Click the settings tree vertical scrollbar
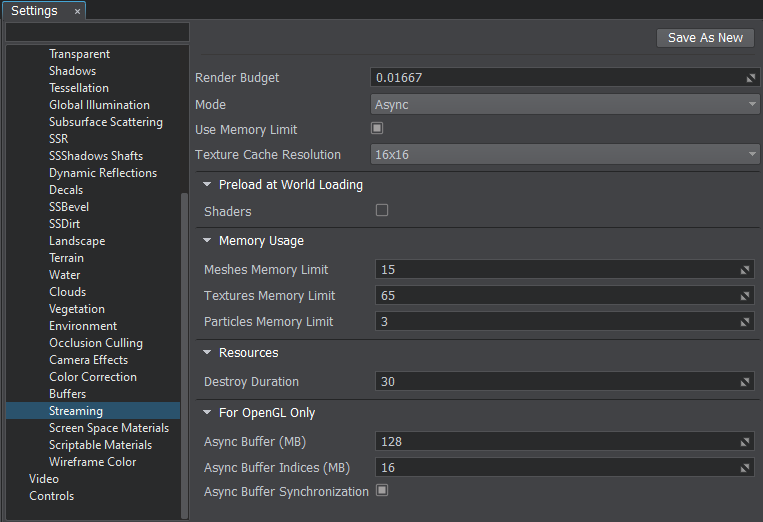The image size is (763, 522). 184,355
